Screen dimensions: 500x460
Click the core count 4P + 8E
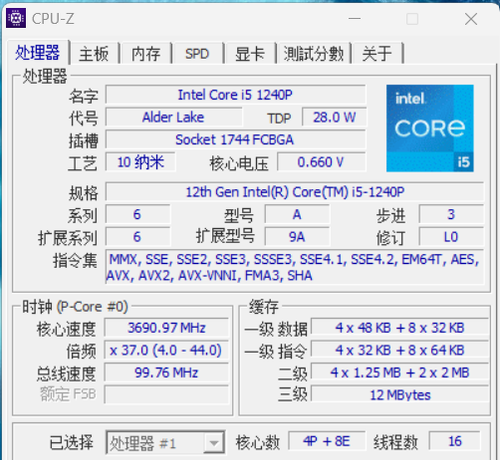tap(327, 441)
